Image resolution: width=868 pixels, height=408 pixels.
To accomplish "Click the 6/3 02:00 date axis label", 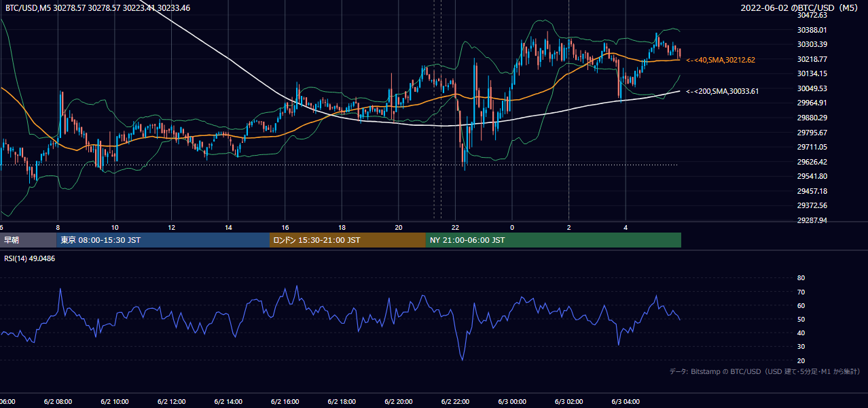I will coord(569,402).
